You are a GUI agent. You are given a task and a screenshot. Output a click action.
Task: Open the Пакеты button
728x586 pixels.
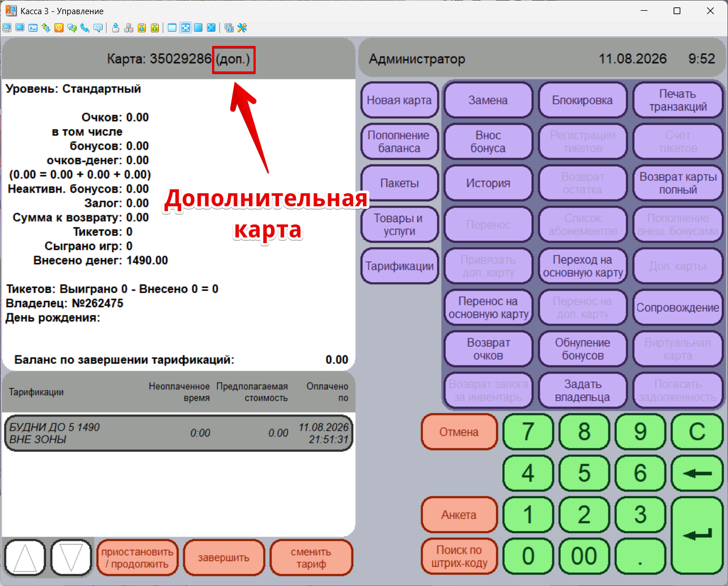[400, 183]
